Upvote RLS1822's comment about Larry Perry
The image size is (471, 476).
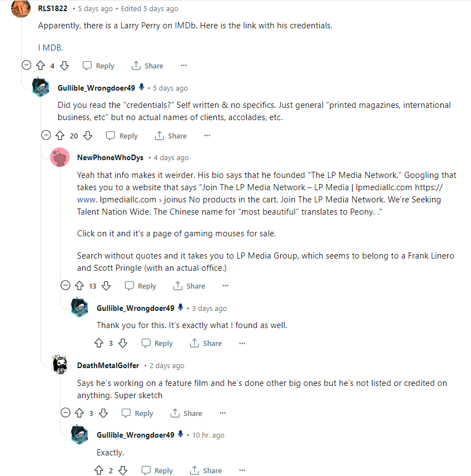point(40,66)
